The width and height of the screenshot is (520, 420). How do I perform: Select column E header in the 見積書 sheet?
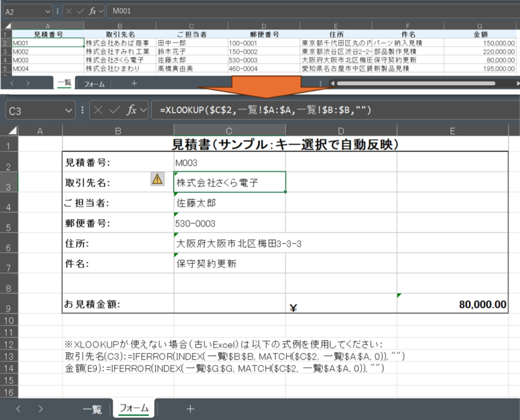[452, 131]
